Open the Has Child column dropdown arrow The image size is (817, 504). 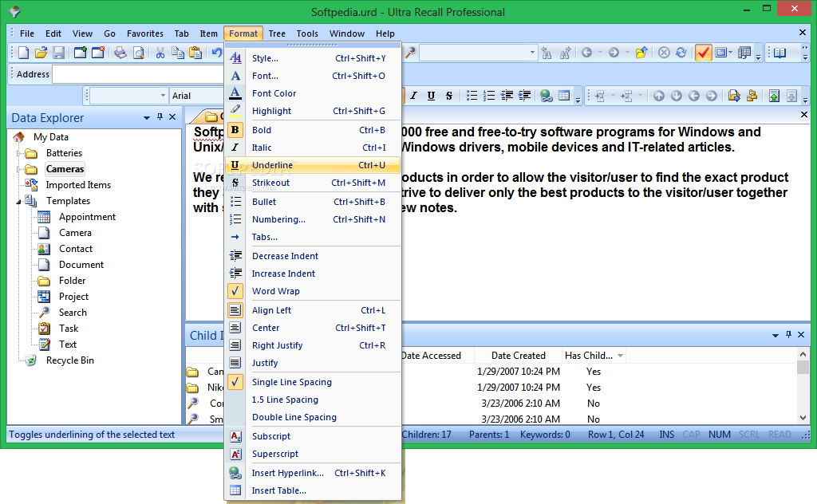point(620,356)
